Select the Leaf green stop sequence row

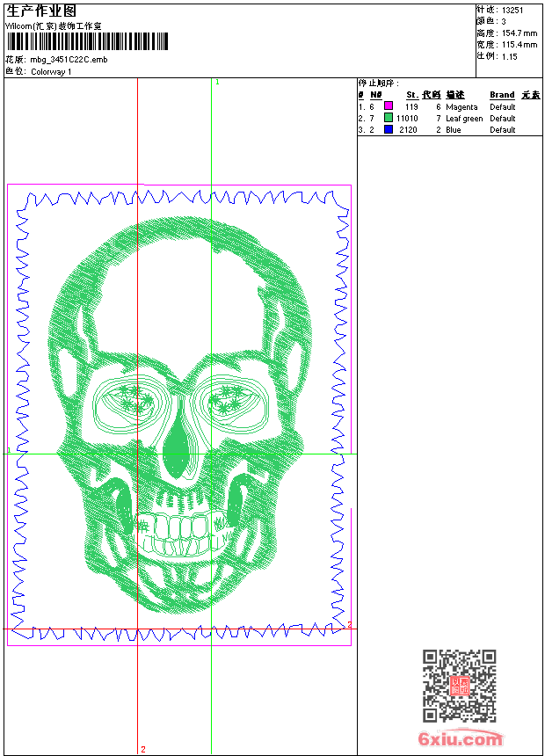tap(449, 118)
